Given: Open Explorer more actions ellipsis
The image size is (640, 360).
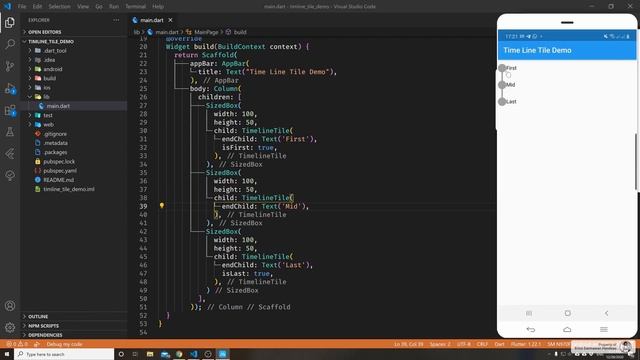Looking at the screenshot, I should 116,20.
